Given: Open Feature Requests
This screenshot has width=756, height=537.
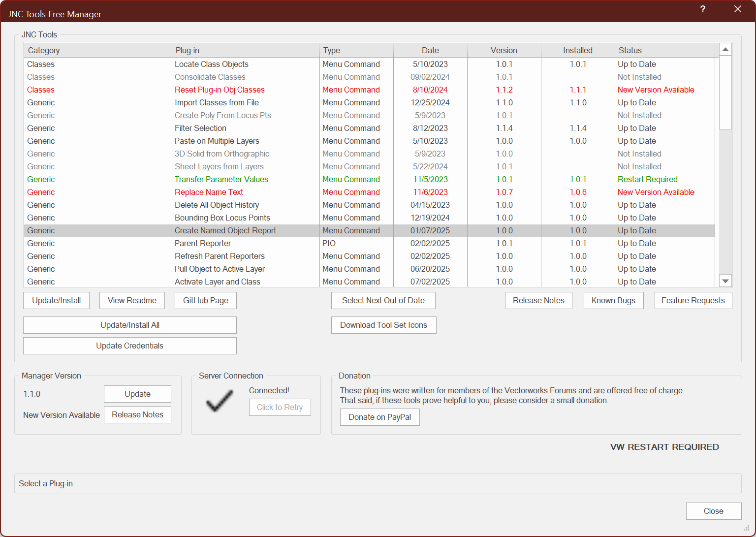Looking at the screenshot, I should [693, 300].
